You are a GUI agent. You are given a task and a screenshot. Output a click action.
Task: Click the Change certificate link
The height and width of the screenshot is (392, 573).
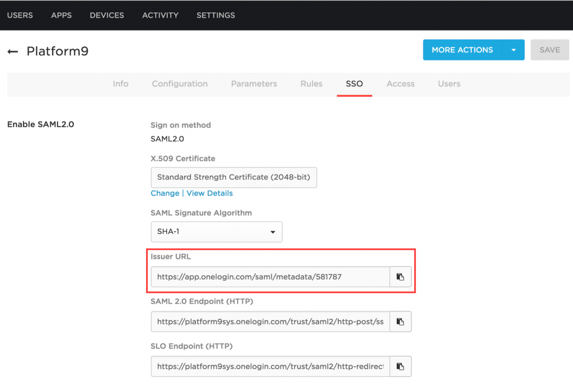pos(165,193)
